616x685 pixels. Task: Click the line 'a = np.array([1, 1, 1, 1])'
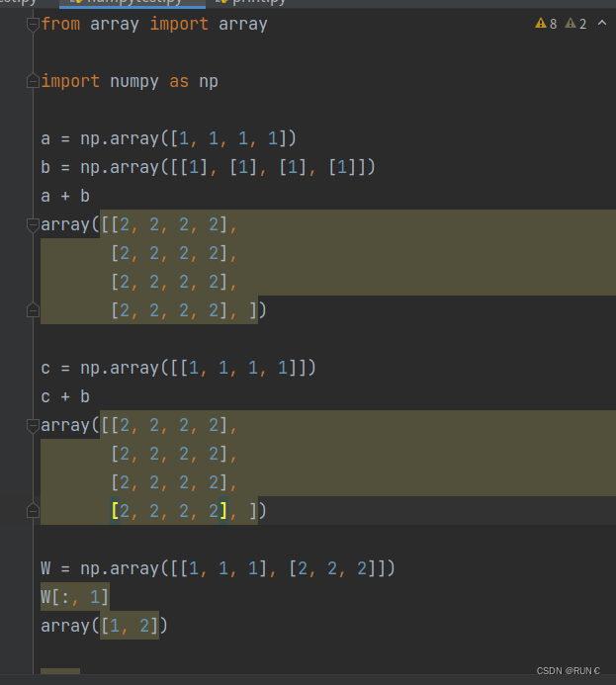pos(169,138)
